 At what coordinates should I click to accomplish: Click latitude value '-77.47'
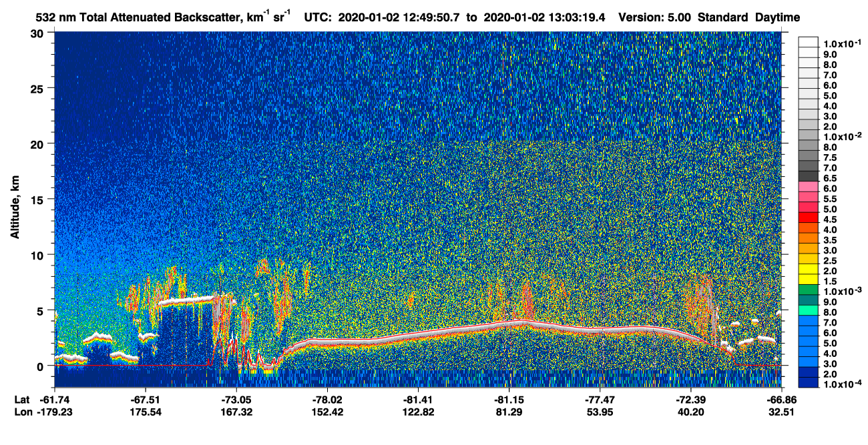600,400
